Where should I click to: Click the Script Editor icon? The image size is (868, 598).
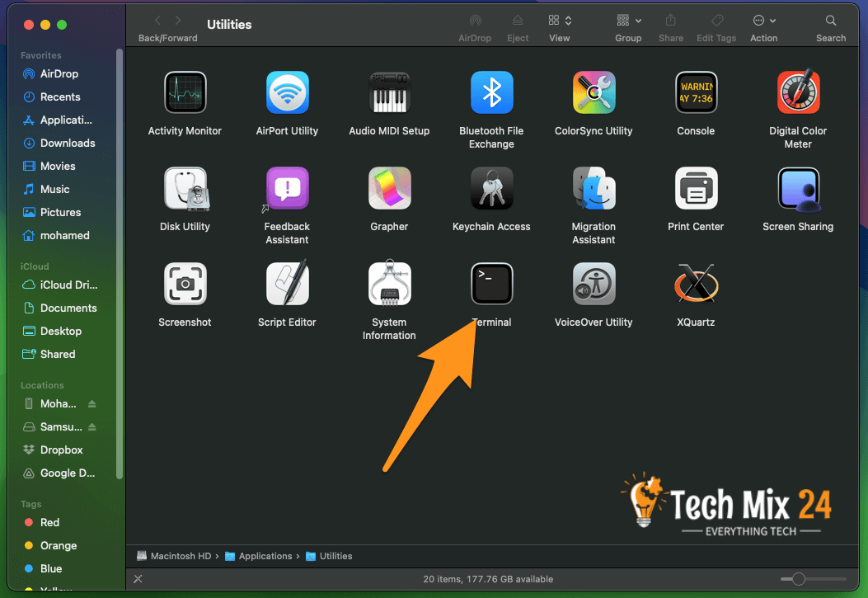coord(288,283)
